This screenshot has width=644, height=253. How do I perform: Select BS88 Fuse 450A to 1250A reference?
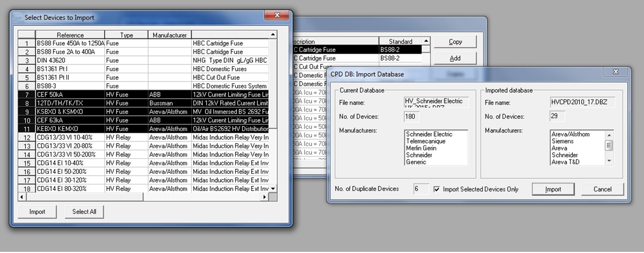tap(70, 43)
